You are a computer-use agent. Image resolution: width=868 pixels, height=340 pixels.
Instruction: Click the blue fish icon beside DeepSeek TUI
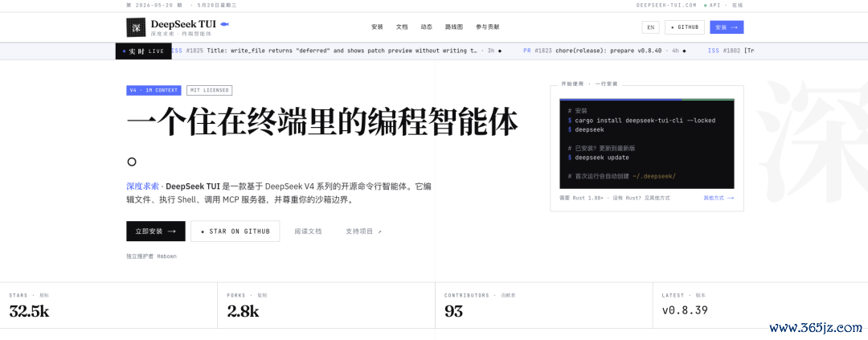[x=224, y=24]
